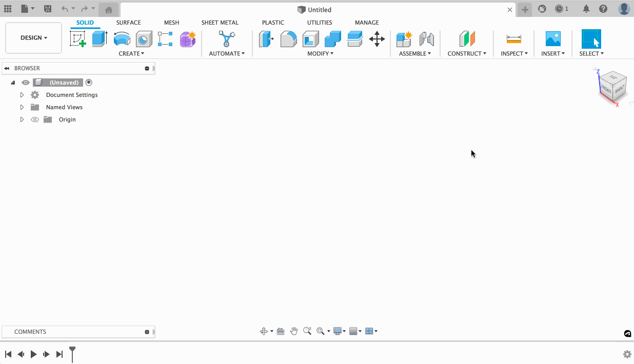
Task: Switch to the SHEET METAL tab
Action: [220, 23]
